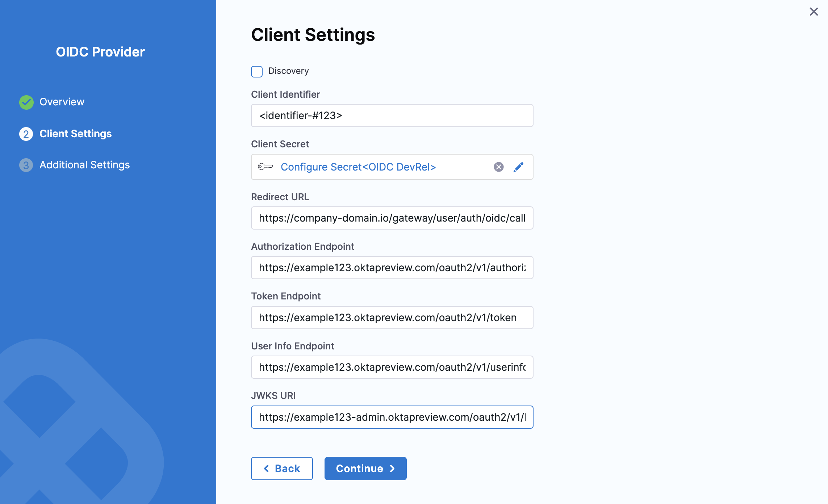This screenshot has height=504, width=828.
Task: Click the step 3 circle icon
Action: coord(26,165)
